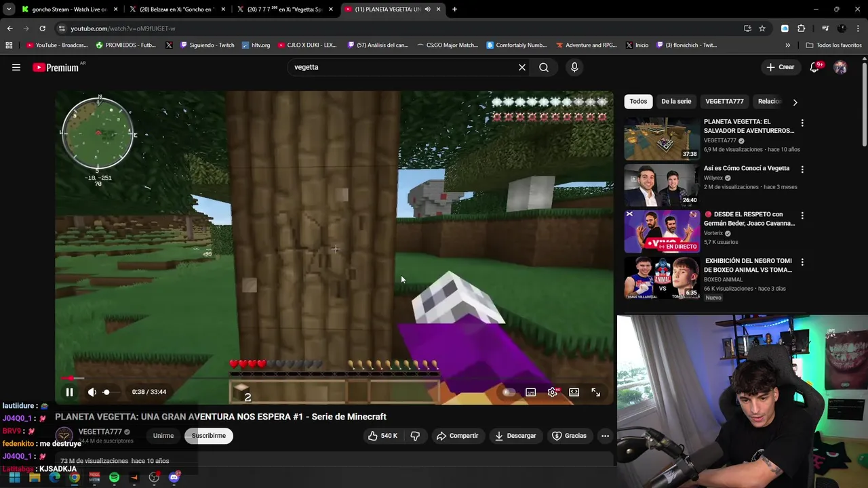Open the three-dot more actions menu
868x488 pixels.
coord(605,436)
